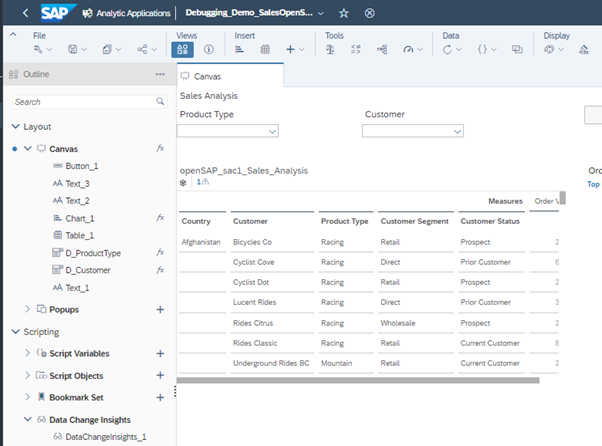
Task: Collapse the Scripting section
Action: [15, 331]
